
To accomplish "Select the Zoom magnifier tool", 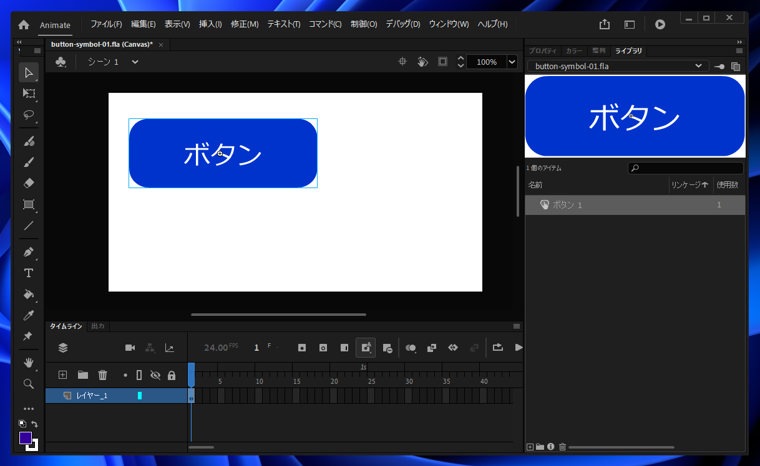I will coord(29,384).
